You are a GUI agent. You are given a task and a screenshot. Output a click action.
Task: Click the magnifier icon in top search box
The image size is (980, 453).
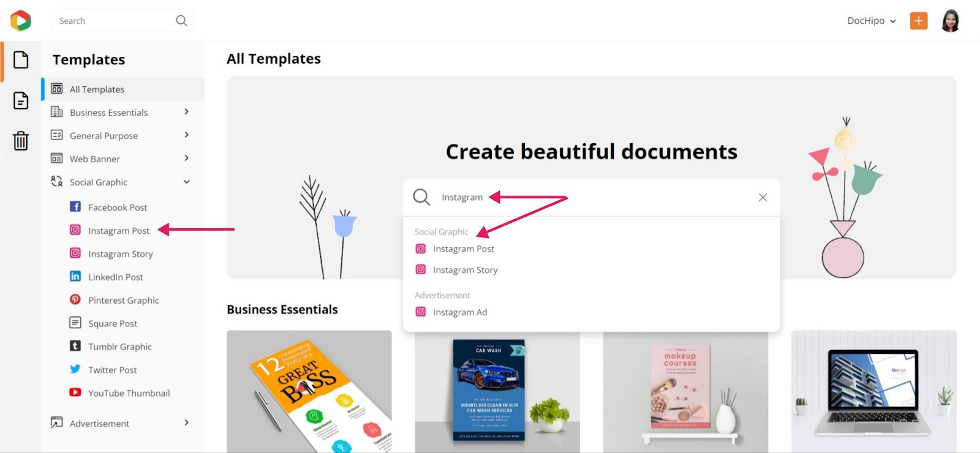click(x=181, y=21)
